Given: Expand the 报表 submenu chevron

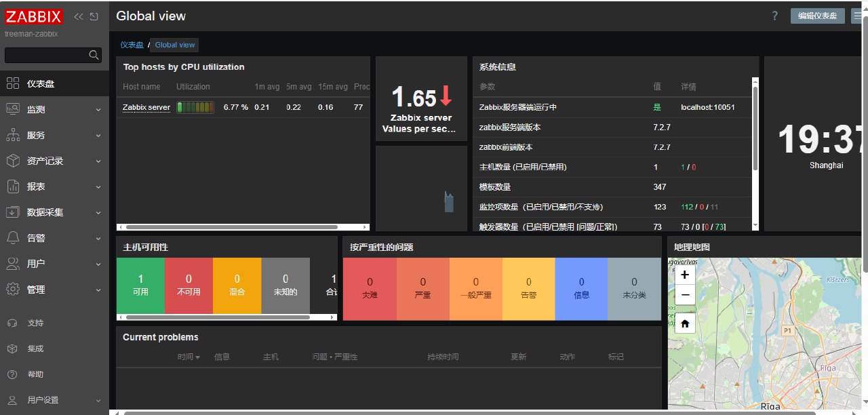Looking at the screenshot, I should tap(98, 187).
